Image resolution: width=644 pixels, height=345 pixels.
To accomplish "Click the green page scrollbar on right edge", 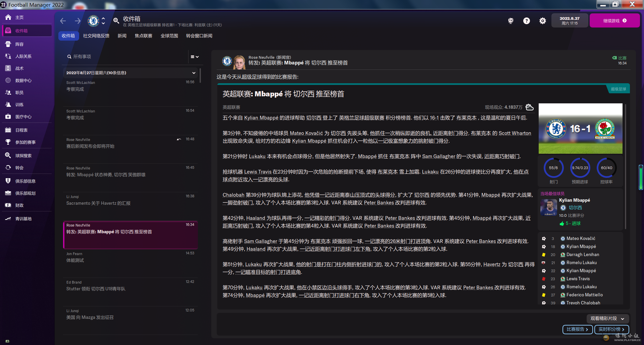I will point(641,178).
